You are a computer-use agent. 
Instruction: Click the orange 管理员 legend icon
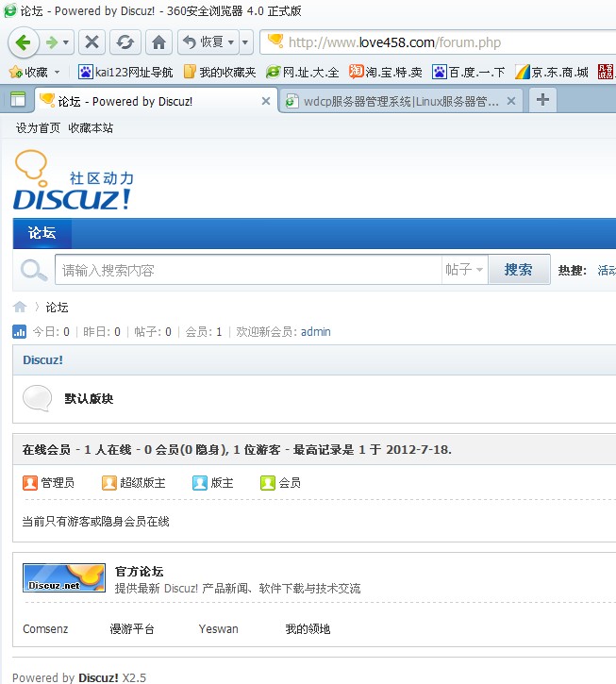click(x=30, y=483)
